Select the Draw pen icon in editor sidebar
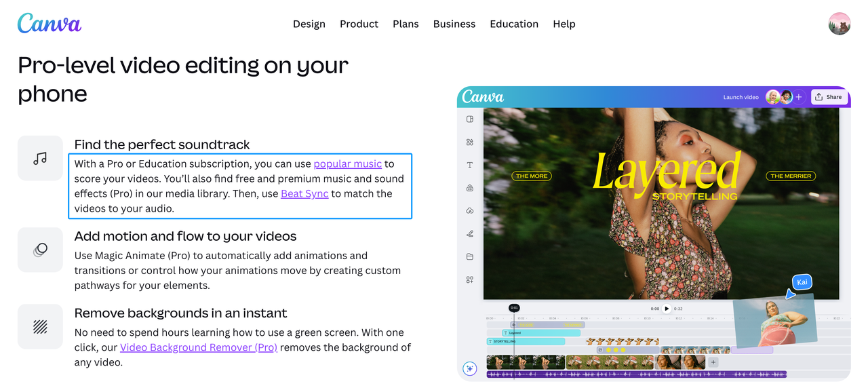The image size is (868, 388). (470, 234)
